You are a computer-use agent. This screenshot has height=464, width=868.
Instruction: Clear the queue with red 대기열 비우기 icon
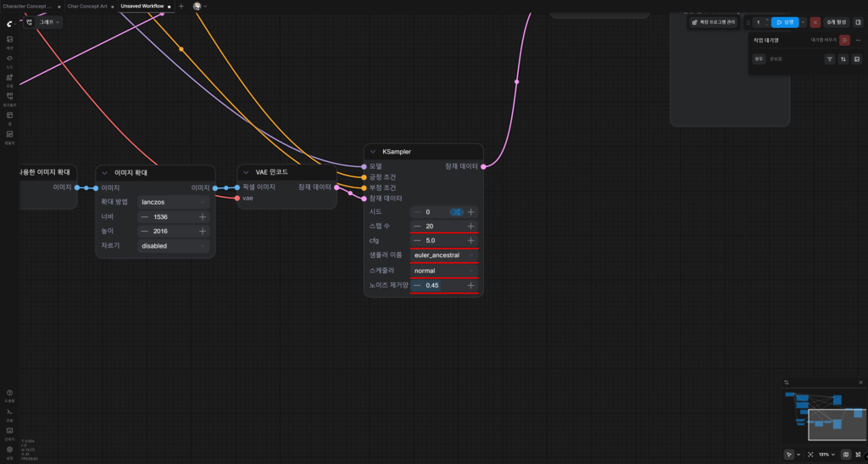844,40
